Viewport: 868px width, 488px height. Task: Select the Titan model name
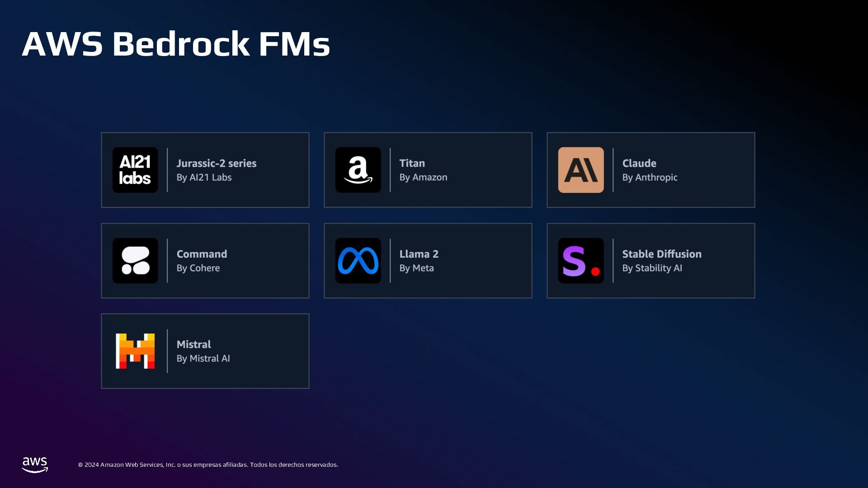point(412,163)
